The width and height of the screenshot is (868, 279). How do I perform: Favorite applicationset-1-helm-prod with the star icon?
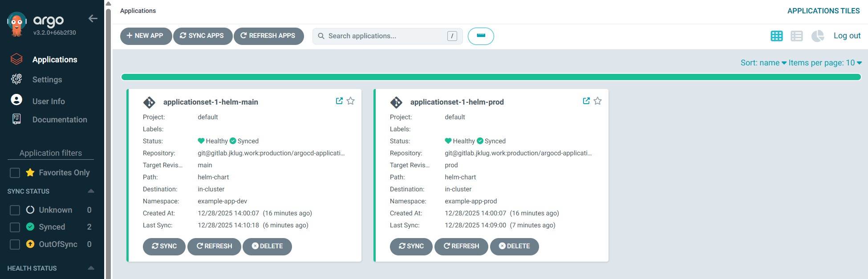[597, 101]
